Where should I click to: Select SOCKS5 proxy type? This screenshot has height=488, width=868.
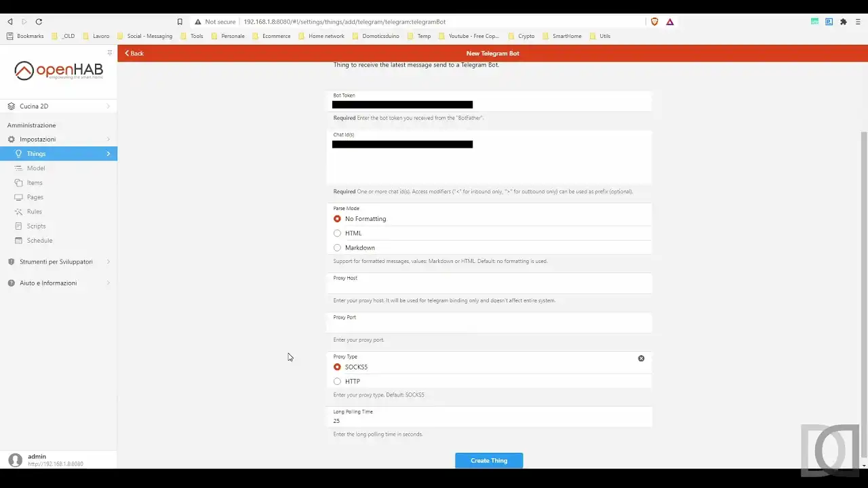tap(489, 367)
